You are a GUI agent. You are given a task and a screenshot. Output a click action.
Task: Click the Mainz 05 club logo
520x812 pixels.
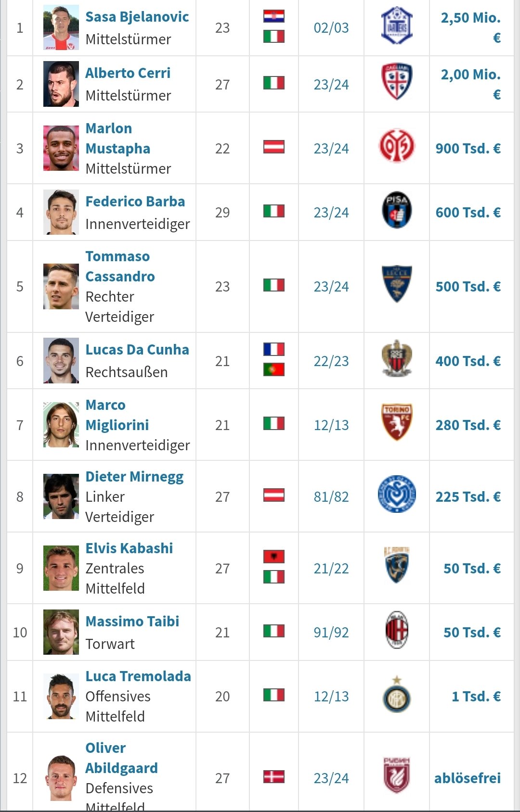click(x=397, y=146)
